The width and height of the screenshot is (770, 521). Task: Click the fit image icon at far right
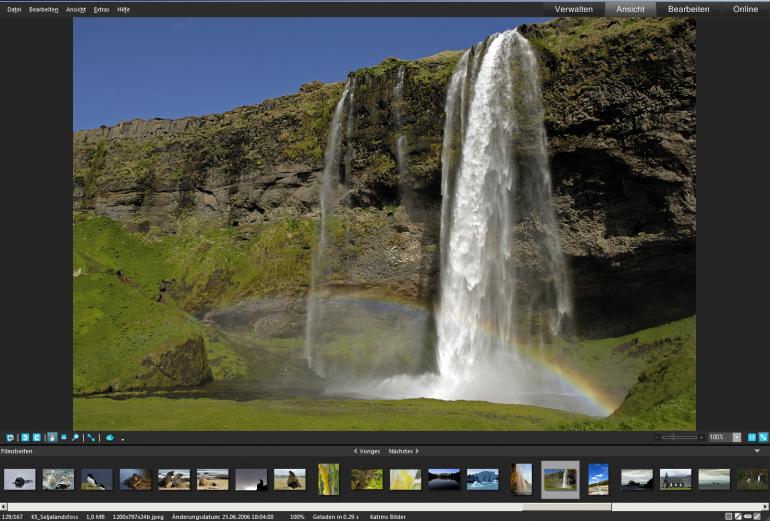pos(764,437)
